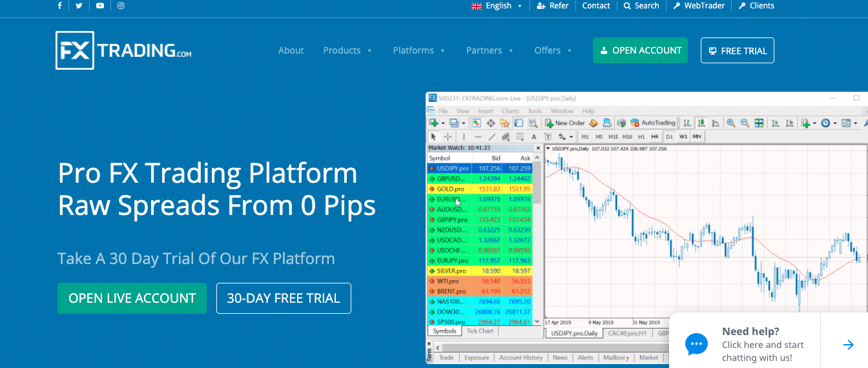The image size is (868, 368).
Task: Click the Zoom Out magnifier in MetaTrader toolbar
Action: (745, 123)
